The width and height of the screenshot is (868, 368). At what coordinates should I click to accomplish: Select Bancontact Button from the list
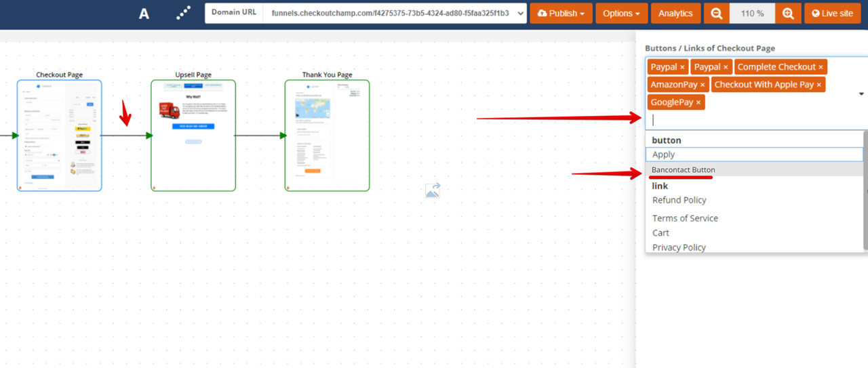point(683,169)
